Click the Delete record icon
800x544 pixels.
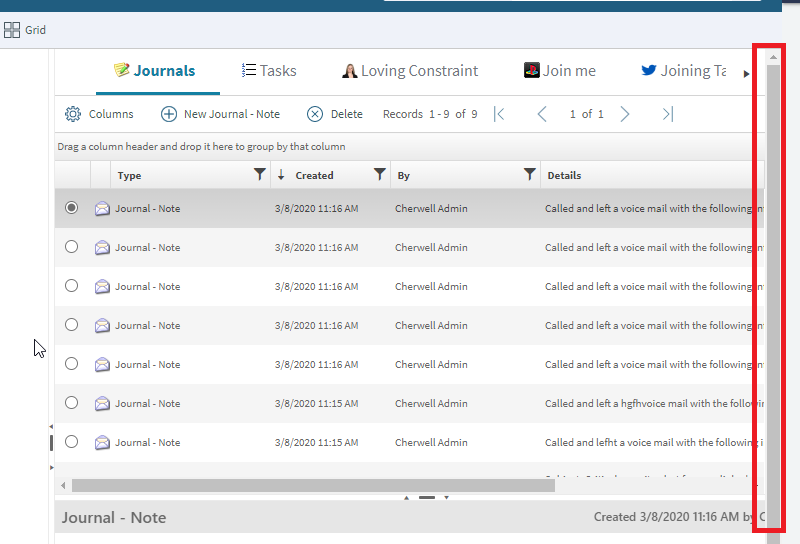pyautogui.click(x=315, y=114)
